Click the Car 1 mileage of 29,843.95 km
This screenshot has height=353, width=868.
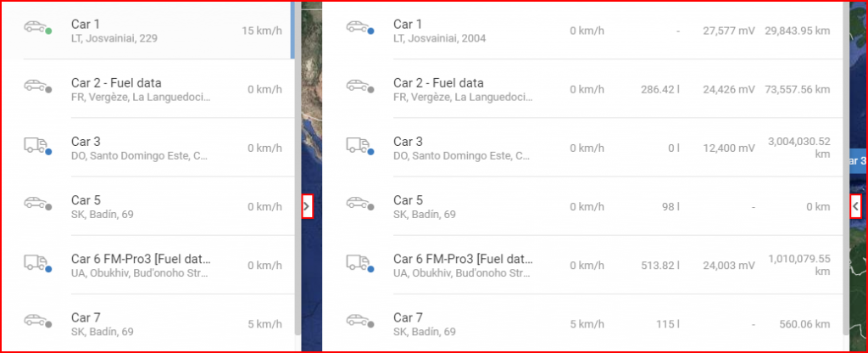pos(797,31)
